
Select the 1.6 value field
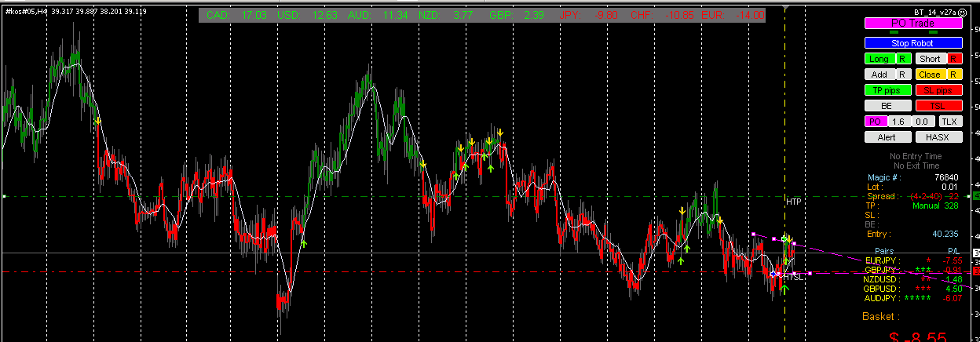point(898,122)
